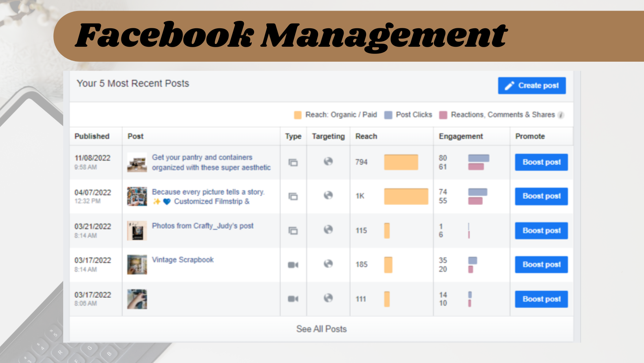Open the Crafty_Judy post thumbnail

(x=137, y=231)
